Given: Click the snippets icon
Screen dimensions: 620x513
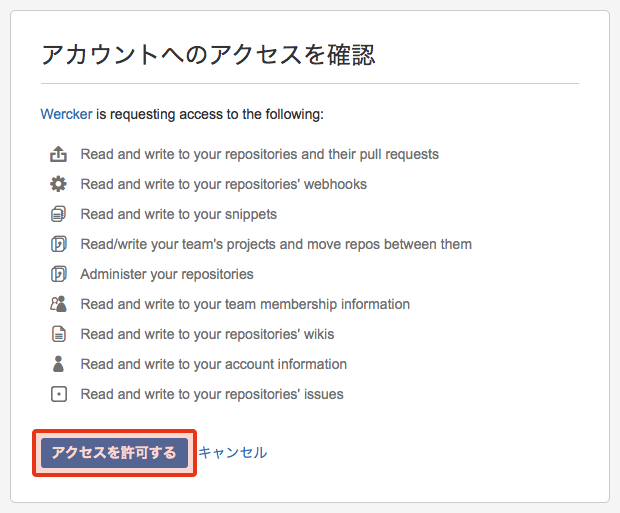Looking at the screenshot, I should tap(58, 214).
